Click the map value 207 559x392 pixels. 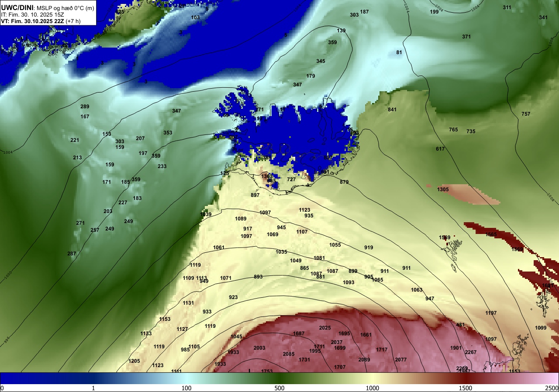[140, 138]
